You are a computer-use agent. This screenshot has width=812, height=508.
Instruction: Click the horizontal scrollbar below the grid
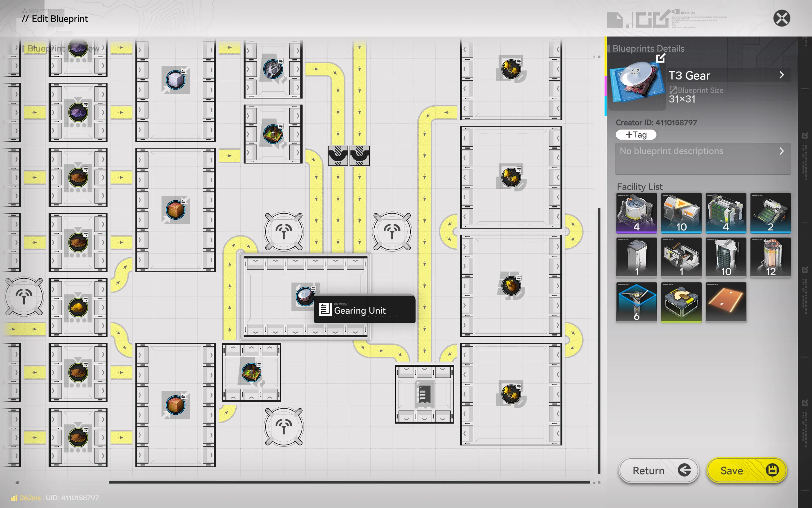349,482
